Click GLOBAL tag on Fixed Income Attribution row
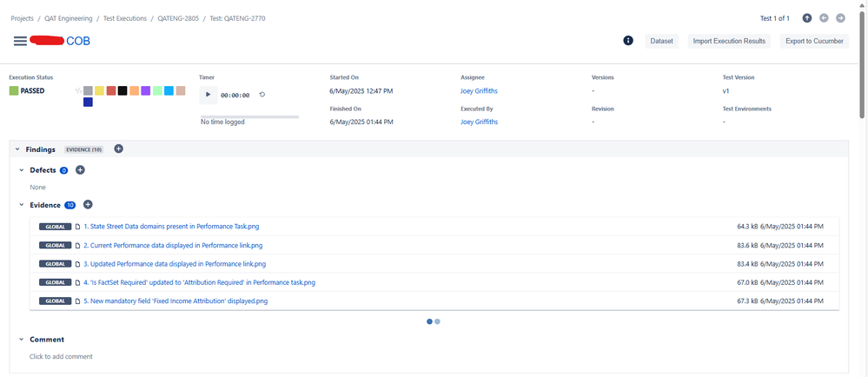Screen dimensions: 868x377 tap(56, 301)
